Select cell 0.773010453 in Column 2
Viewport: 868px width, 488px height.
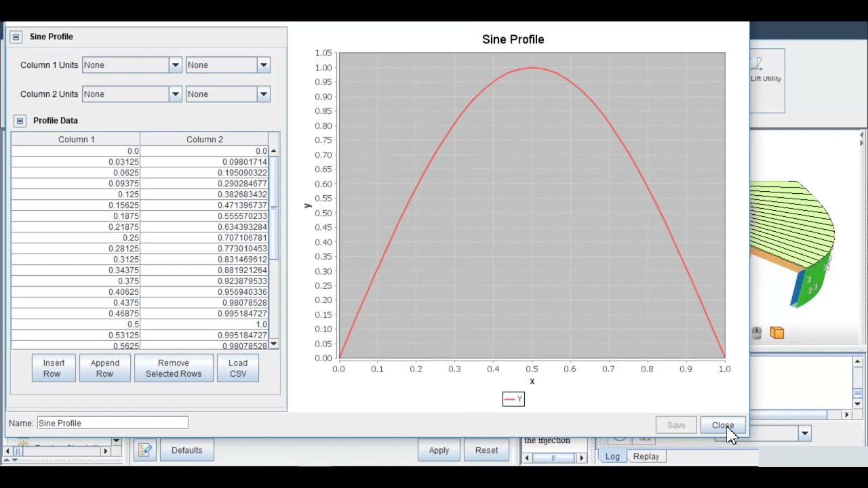click(204, 249)
